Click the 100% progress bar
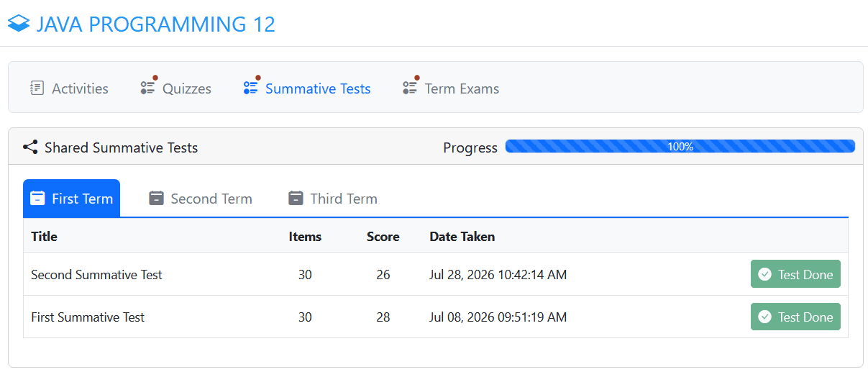This screenshot has width=868, height=372. 680,147
